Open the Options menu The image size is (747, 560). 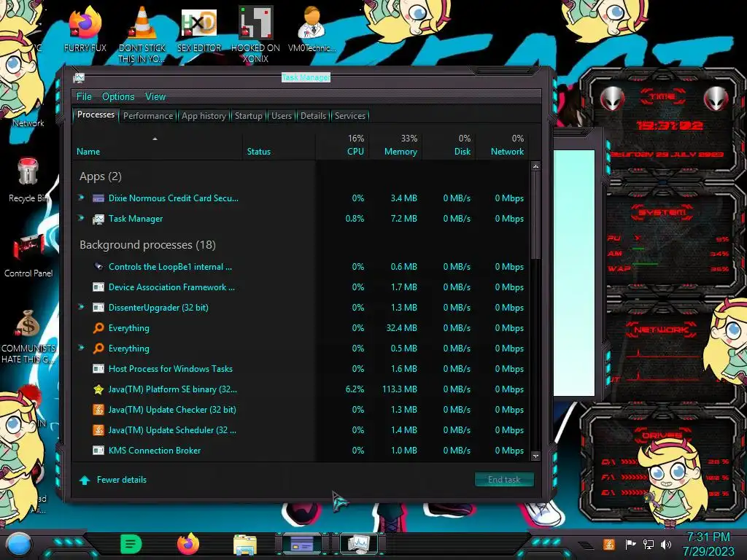(x=118, y=97)
